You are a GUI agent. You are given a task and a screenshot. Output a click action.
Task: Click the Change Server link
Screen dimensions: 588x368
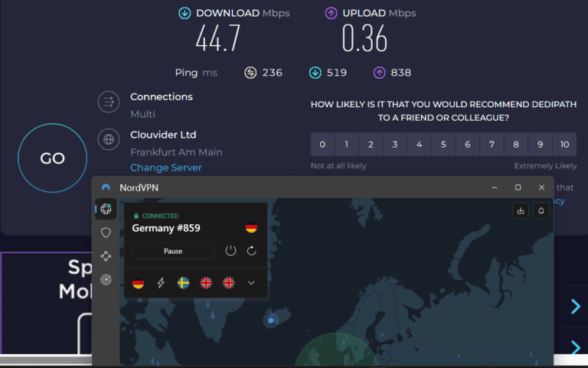point(165,168)
